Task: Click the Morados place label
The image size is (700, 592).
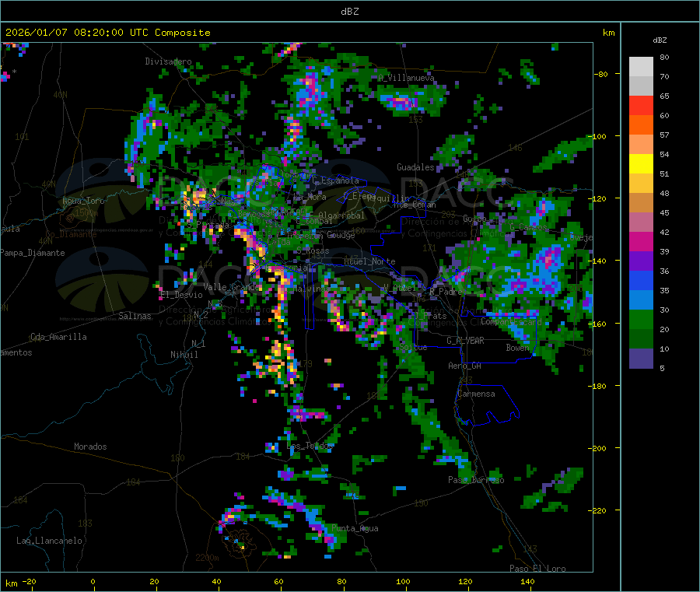Action: click(x=91, y=447)
